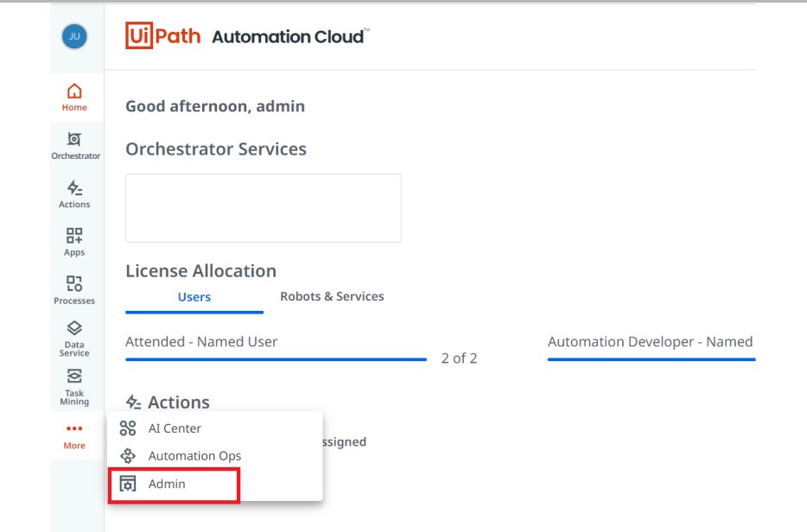Click the 'License Allocation' heading
Screen dimensions: 807x532
pyautogui.click(x=200, y=271)
